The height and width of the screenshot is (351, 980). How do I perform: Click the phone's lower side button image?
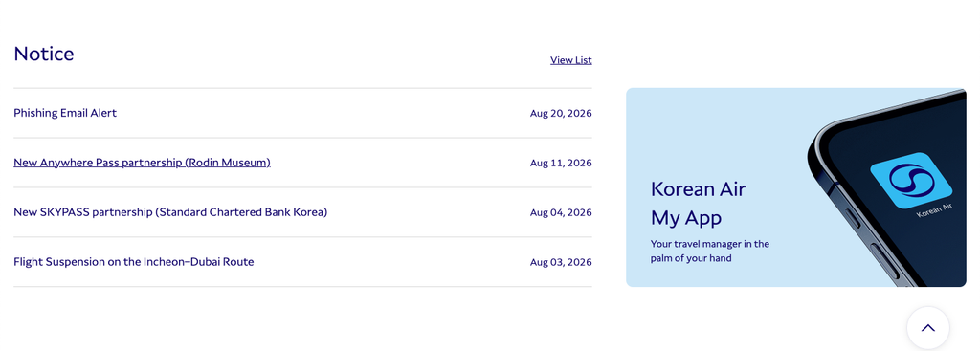click(x=885, y=261)
